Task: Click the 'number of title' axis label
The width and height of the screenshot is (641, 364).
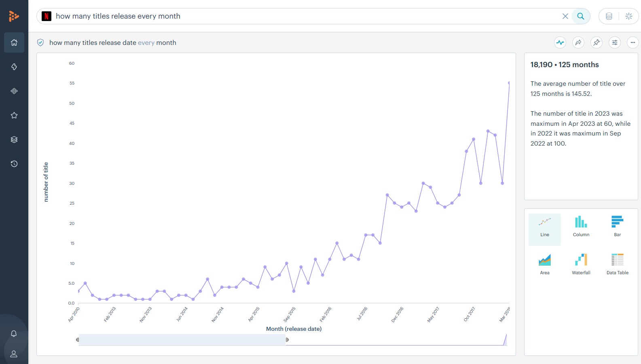Action: point(46,182)
